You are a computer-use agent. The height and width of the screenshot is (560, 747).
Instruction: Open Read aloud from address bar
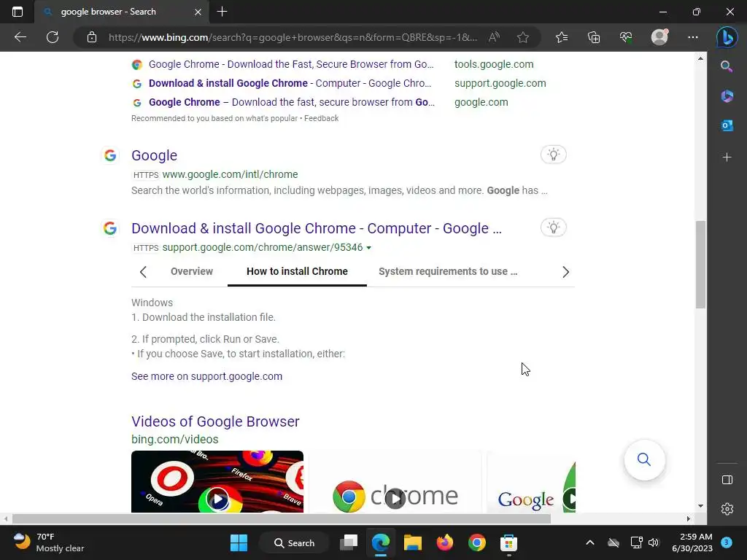coord(494,37)
